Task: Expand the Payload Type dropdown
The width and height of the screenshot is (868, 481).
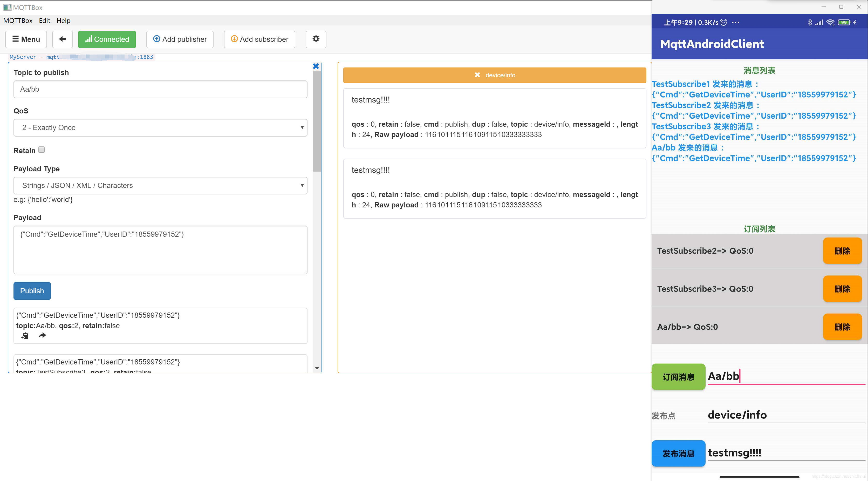Action: pos(160,185)
